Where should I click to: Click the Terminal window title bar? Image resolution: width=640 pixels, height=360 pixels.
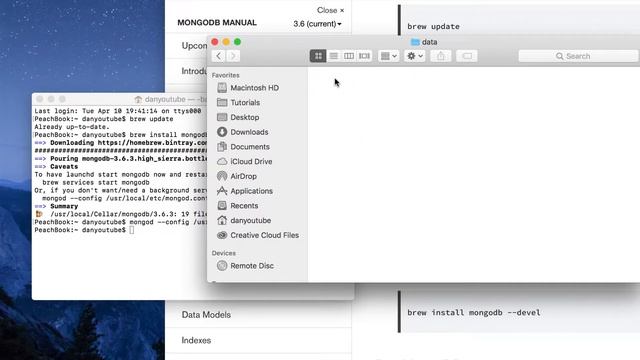tap(120, 99)
